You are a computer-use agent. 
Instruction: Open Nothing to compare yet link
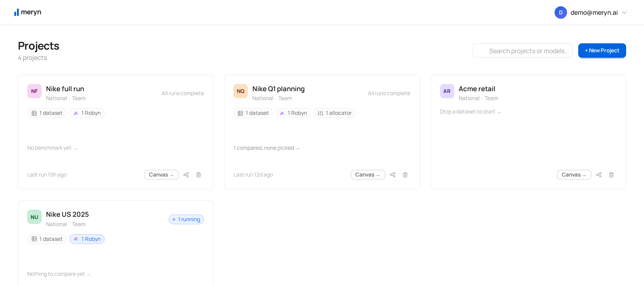point(59,274)
